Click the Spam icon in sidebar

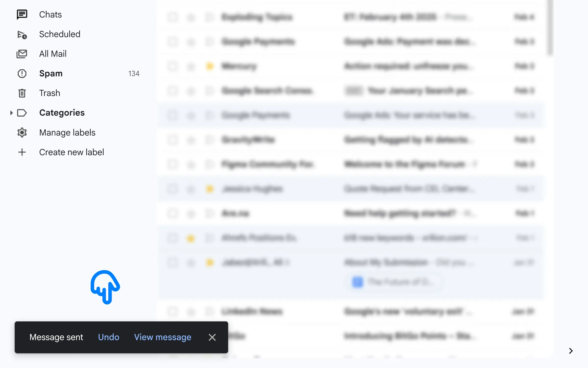point(22,73)
